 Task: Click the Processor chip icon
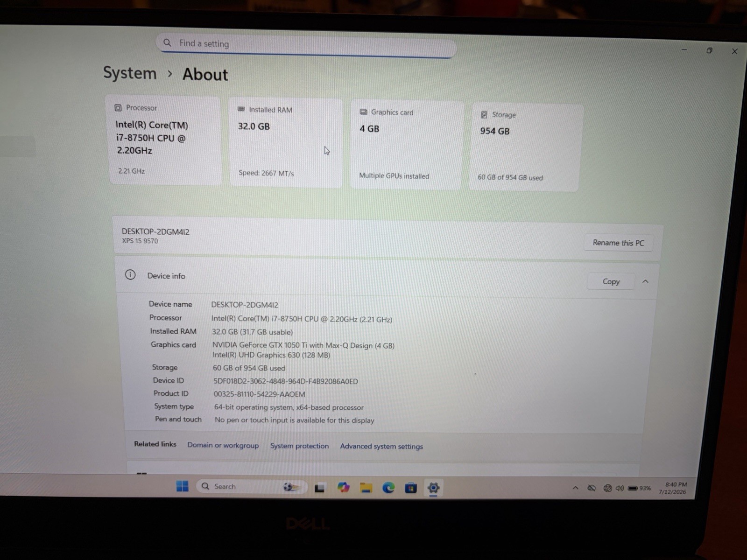coord(118,108)
